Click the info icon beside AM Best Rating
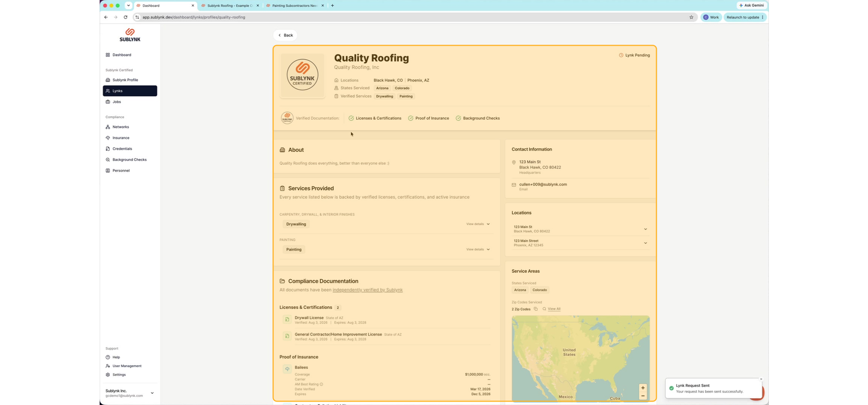Viewport: 868px width, 405px height. [321, 384]
